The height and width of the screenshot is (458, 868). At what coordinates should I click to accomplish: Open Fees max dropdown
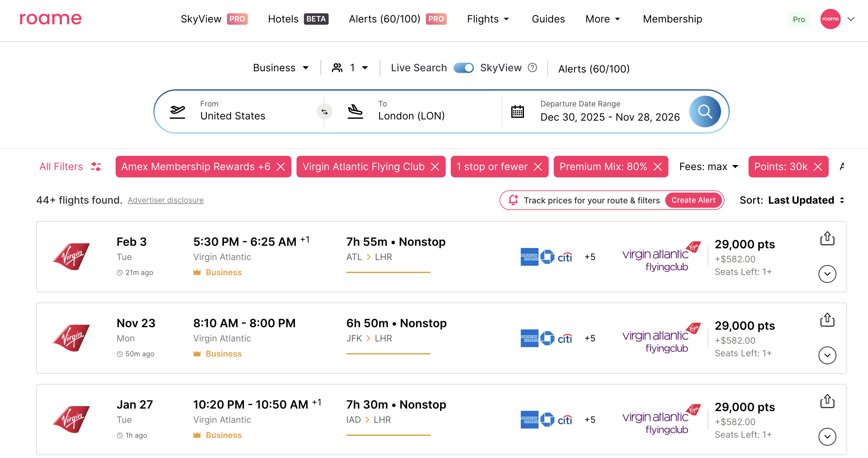click(x=709, y=167)
